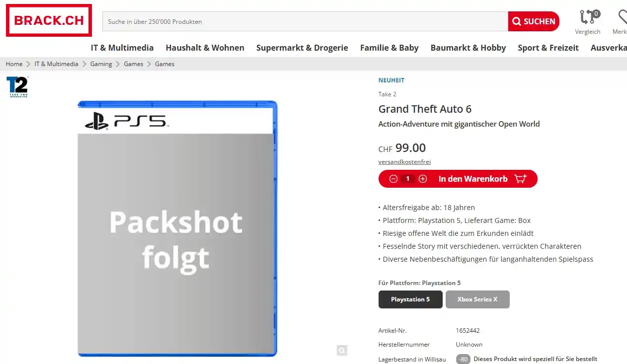Open the IT & Multimedia menu
The image size is (627, 364).
[x=122, y=48]
